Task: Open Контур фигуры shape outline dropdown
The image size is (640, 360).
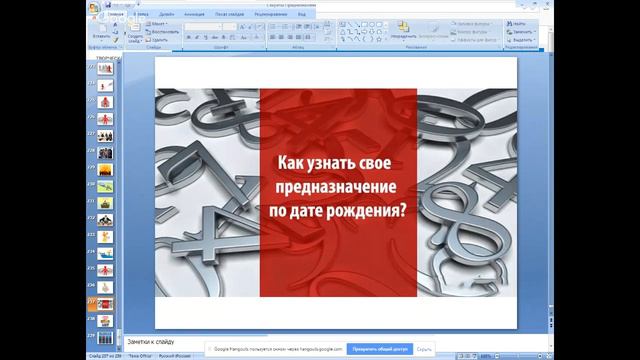Action: click(470, 31)
